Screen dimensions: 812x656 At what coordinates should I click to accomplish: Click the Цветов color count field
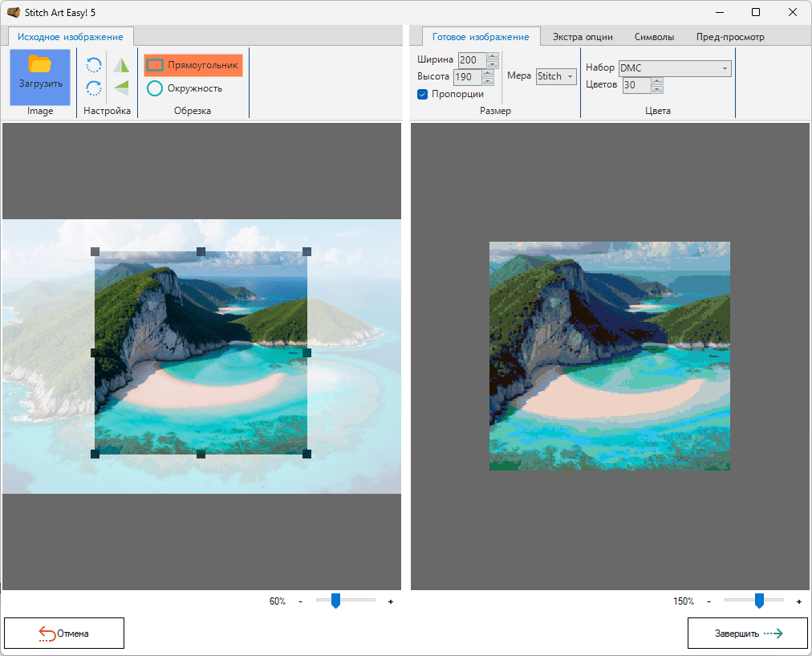click(x=636, y=85)
